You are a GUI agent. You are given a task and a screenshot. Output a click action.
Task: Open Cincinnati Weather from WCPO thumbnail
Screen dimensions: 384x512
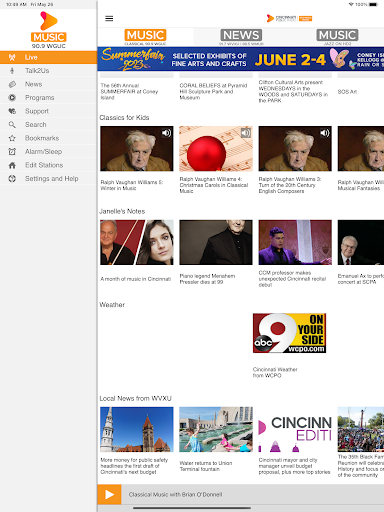click(x=289, y=333)
